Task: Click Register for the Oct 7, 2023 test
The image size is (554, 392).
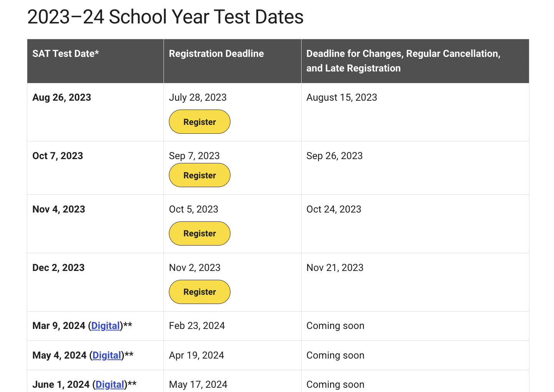Action: pyautogui.click(x=199, y=175)
